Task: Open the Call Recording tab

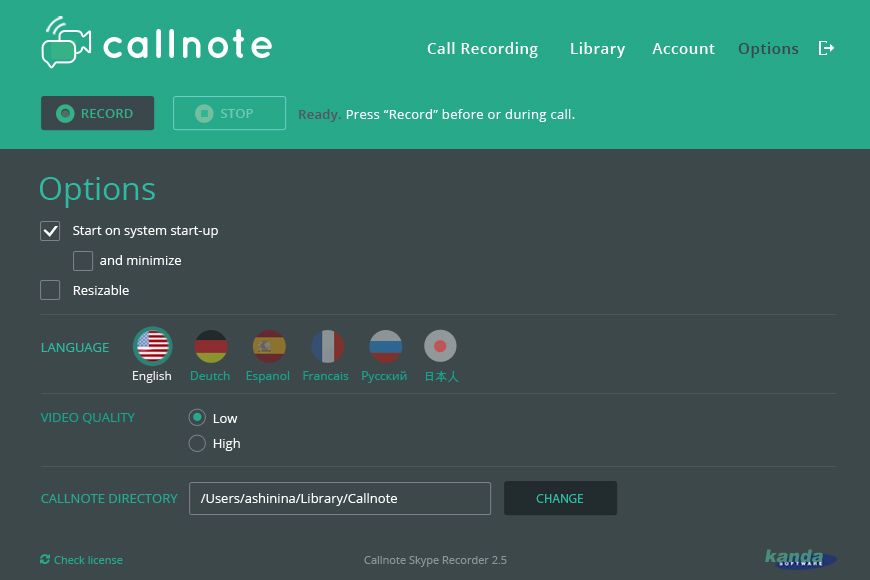Action: 482,49
